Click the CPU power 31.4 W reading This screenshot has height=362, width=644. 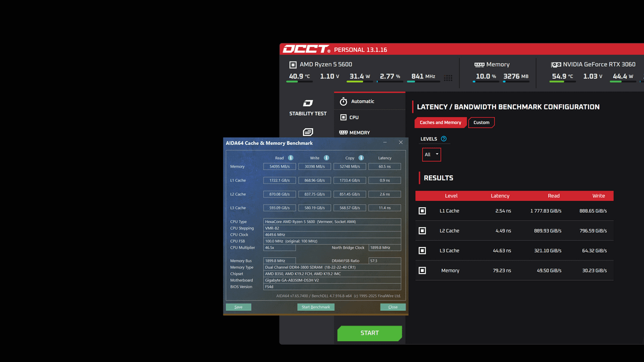coord(360,76)
